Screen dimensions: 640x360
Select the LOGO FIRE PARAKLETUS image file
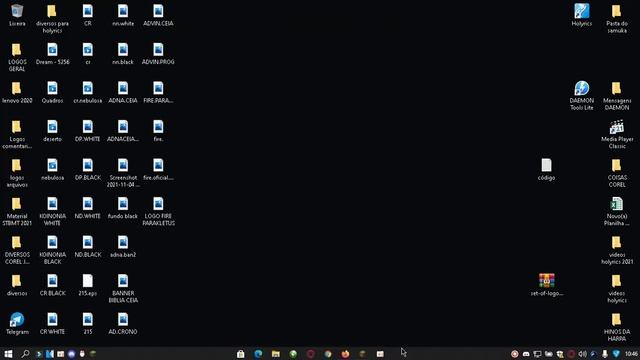[158, 212]
